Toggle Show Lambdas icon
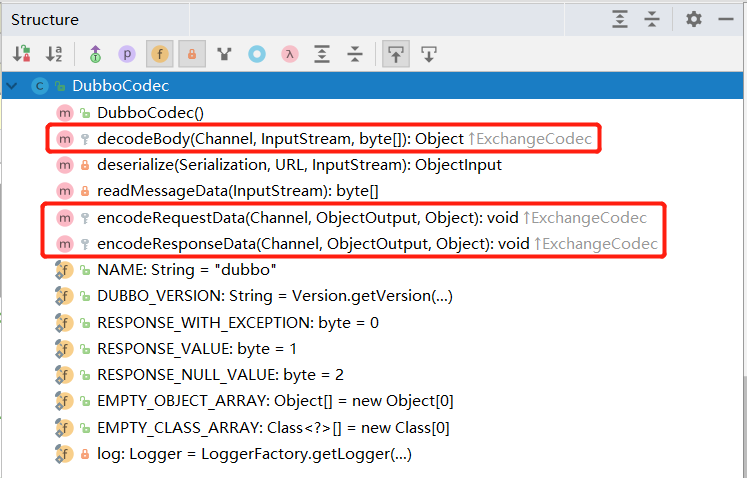Image resolution: width=747 pixels, height=478 pixels. coord(290,54)
